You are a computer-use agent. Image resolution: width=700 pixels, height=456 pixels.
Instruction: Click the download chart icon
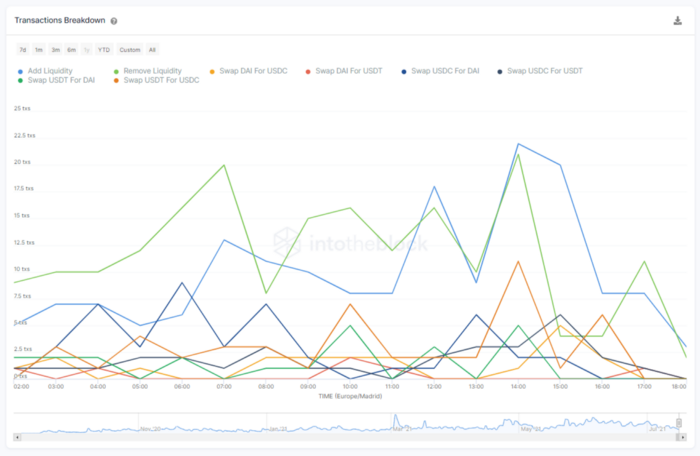[678, 20]
